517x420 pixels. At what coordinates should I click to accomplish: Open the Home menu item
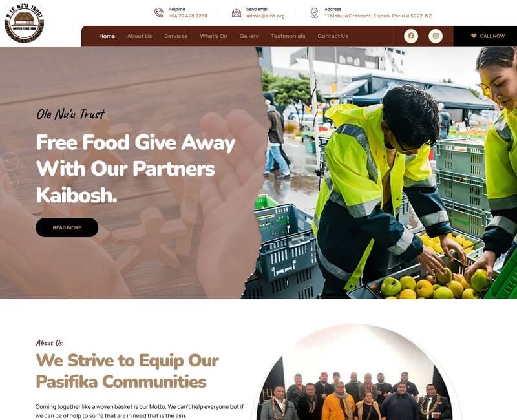pyautogui.click(x=107, y=36)
